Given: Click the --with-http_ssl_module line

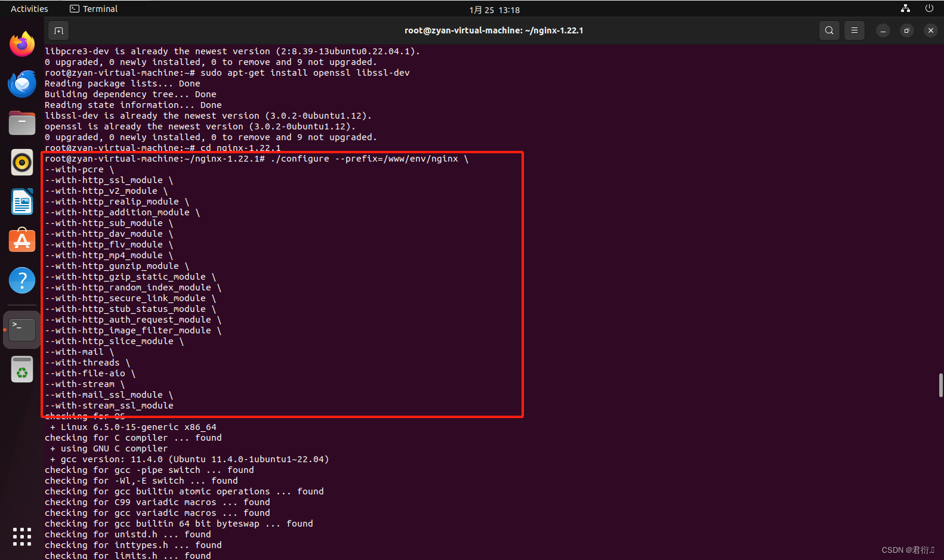Looking at the screenshot, I should coord(109,180).
